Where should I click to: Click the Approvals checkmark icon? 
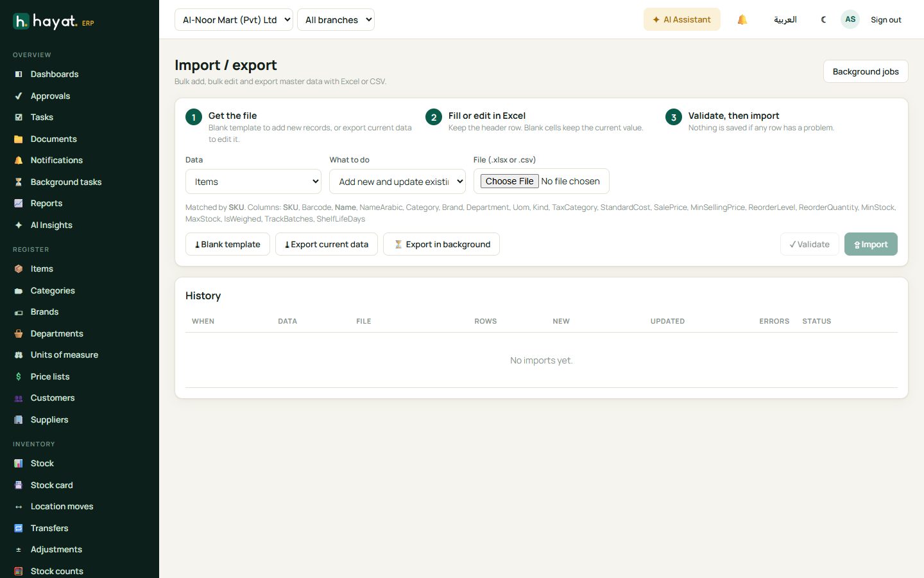[x=19, y=96]
